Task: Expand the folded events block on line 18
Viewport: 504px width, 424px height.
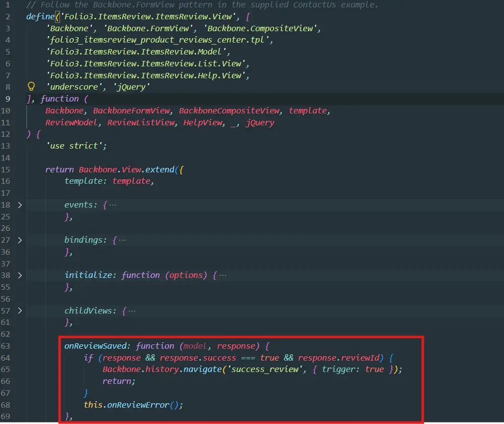Action: tap(20, 205)
